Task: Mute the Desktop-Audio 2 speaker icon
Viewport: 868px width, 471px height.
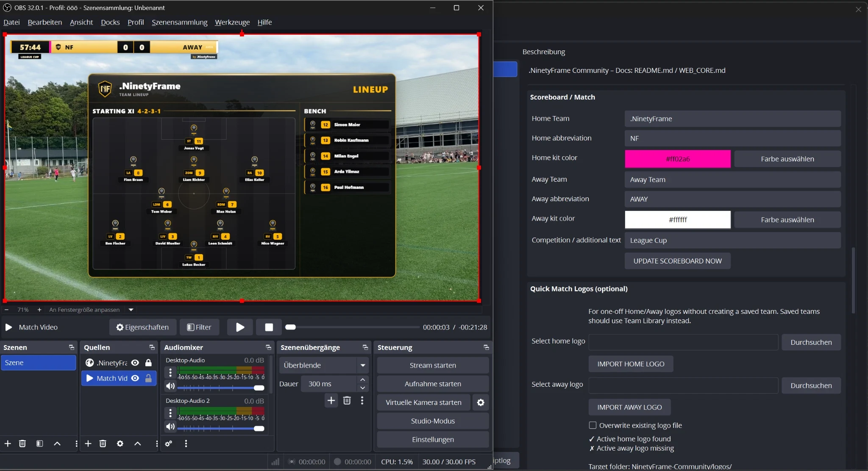Action: 170,427
